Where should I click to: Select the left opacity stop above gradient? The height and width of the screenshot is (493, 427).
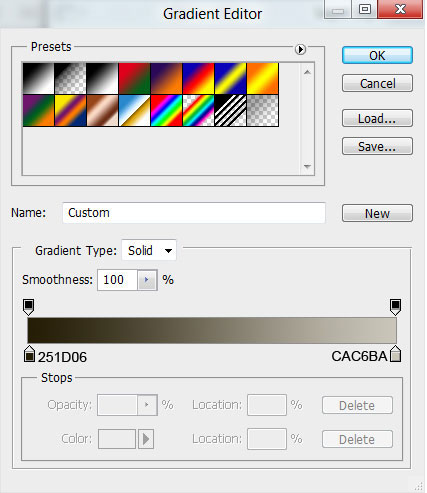click(x=29, y=307)
